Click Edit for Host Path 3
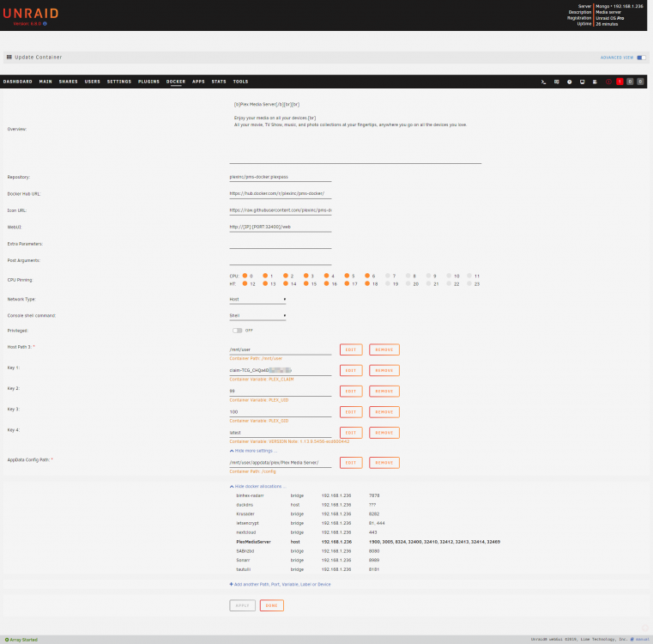The width and height of the screenshot is (653, 644). 351,349
